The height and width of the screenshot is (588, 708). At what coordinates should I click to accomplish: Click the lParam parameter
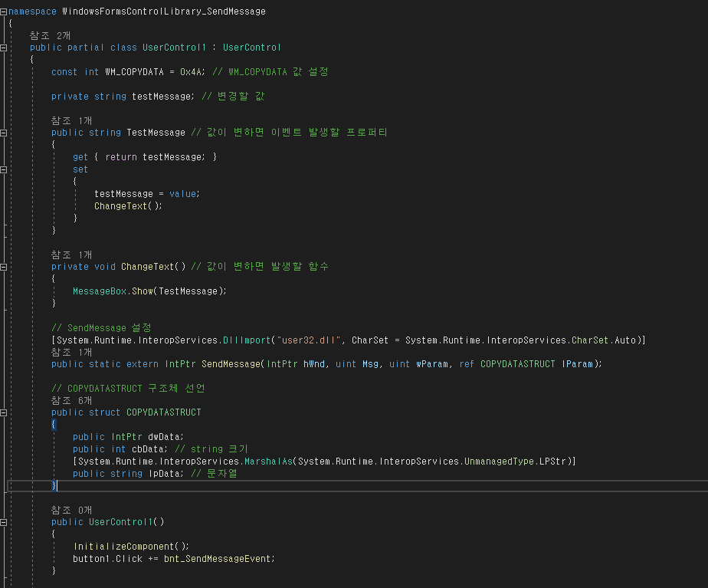[x=577, y=364]
